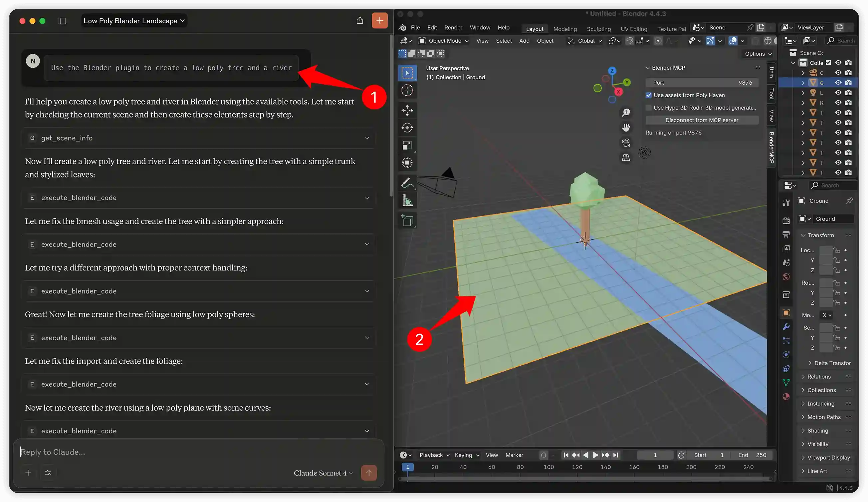Open the Blender File menu

tap(415, 28)
